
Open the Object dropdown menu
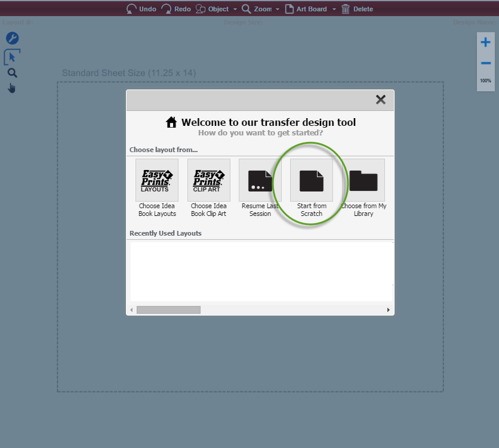pyautogui.click(x=236, y=9)
